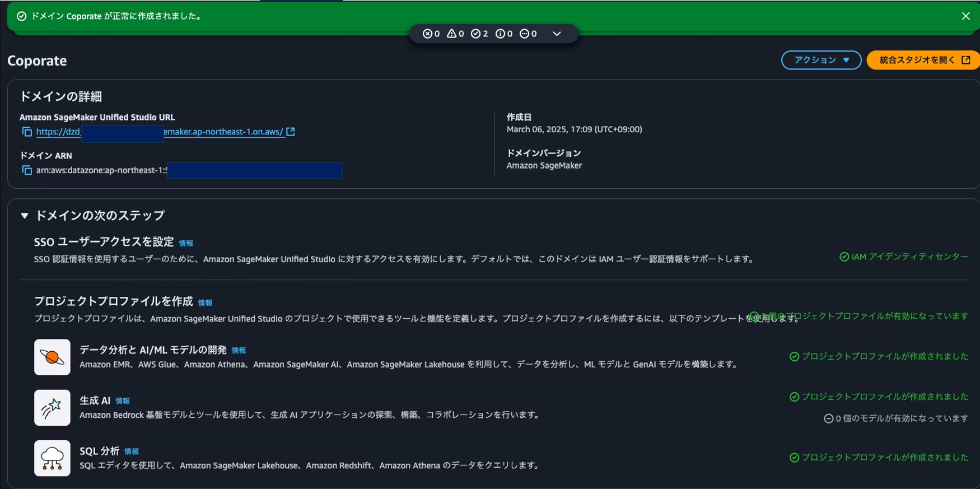Click the error count icon in notification bar

click(x=427, y=34)
